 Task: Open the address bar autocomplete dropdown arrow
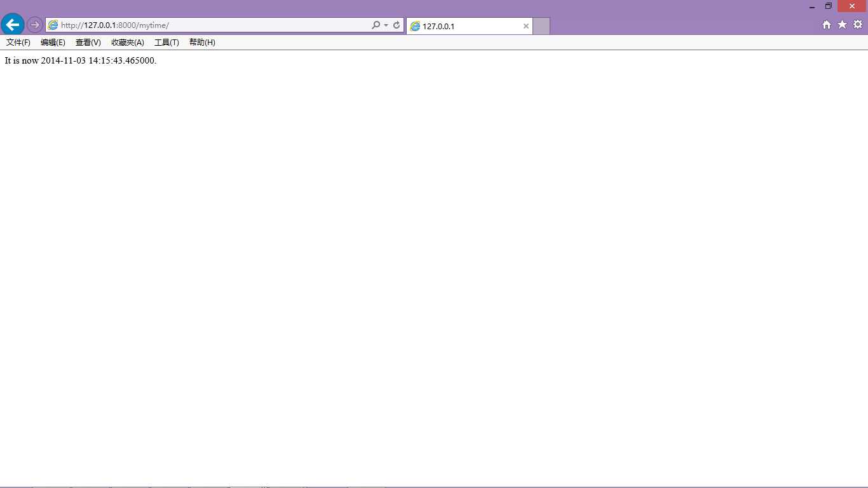click(x=386, y=25)
